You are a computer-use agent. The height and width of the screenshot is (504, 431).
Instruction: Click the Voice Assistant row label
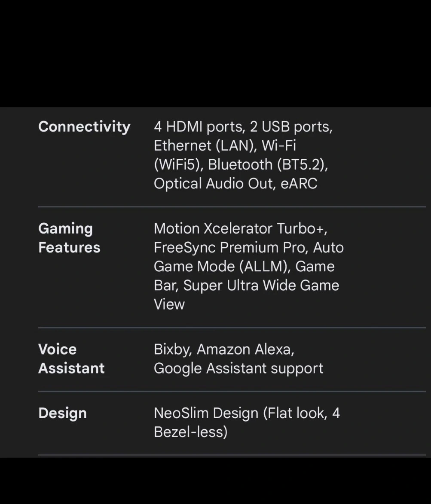[71, 358]
